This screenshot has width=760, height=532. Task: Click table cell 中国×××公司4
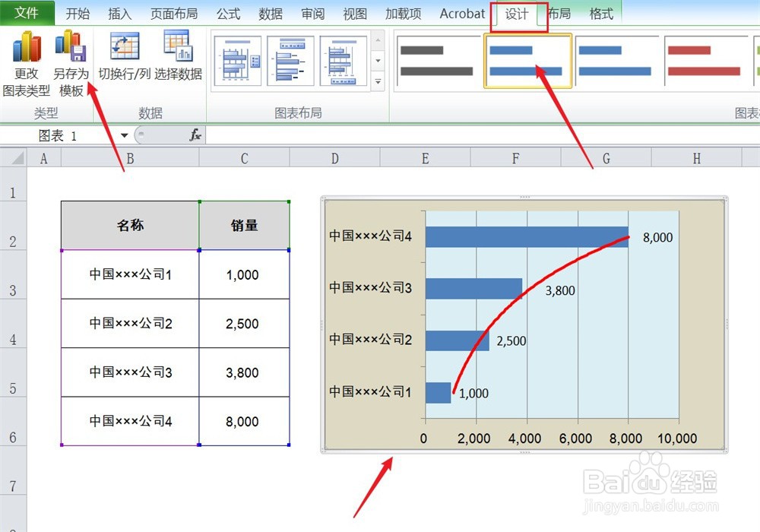(x=130, y=421)
